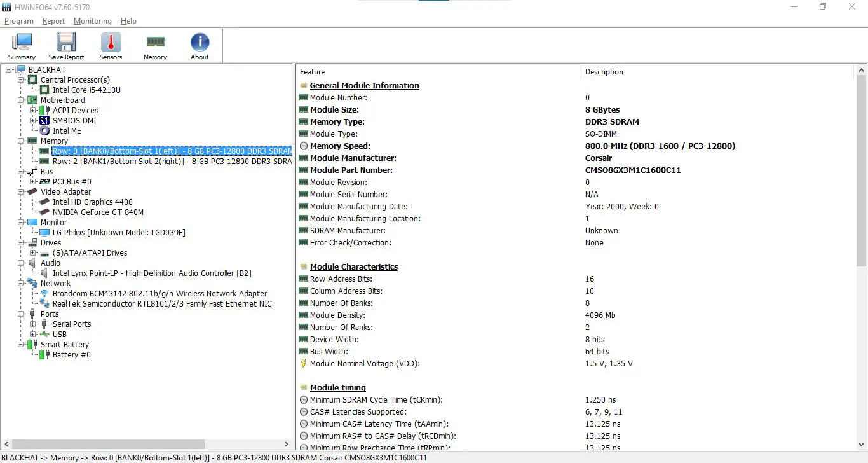
Task: Open the Program menu
Action: (18, 20)
